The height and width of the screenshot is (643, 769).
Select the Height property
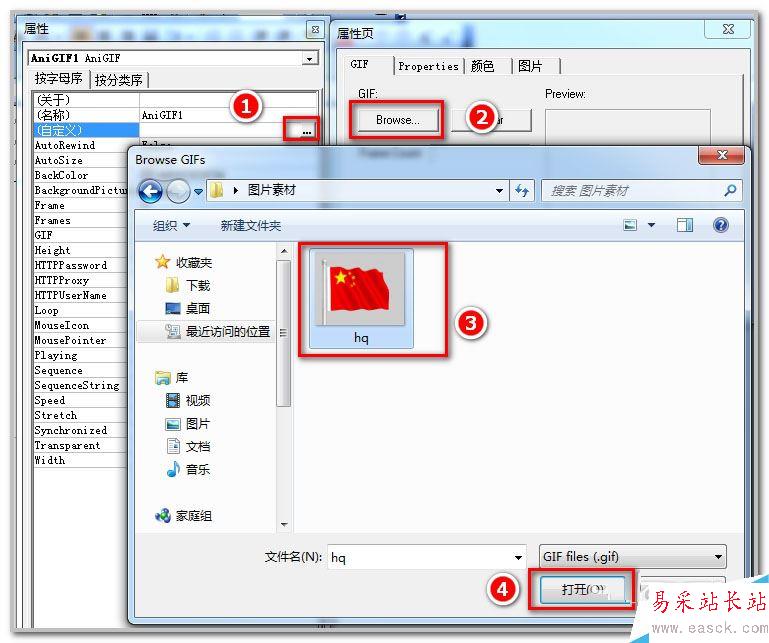(52, 251)
